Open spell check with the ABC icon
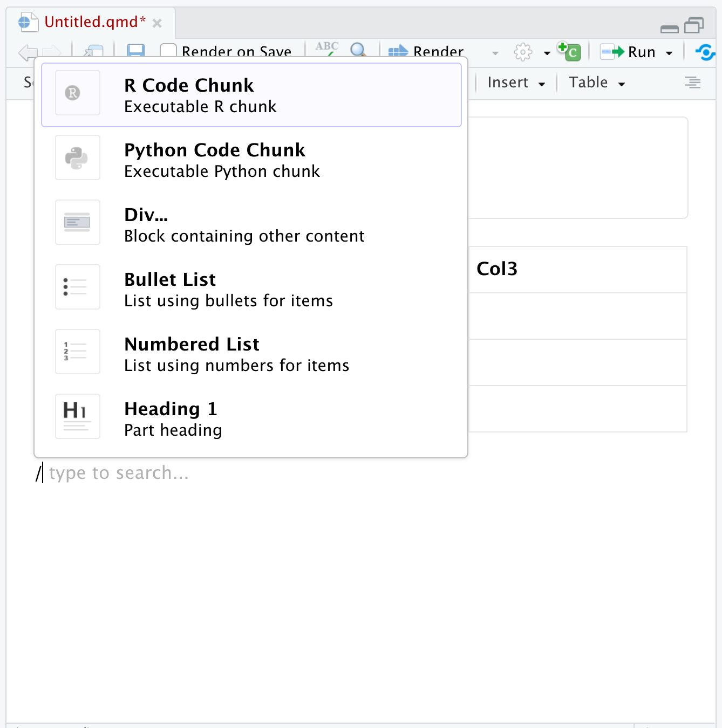 tap(326, 50)
